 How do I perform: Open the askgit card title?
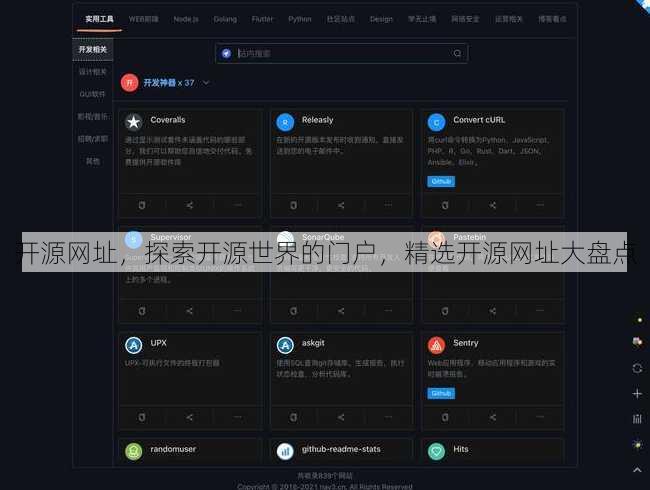coord(313,343)
